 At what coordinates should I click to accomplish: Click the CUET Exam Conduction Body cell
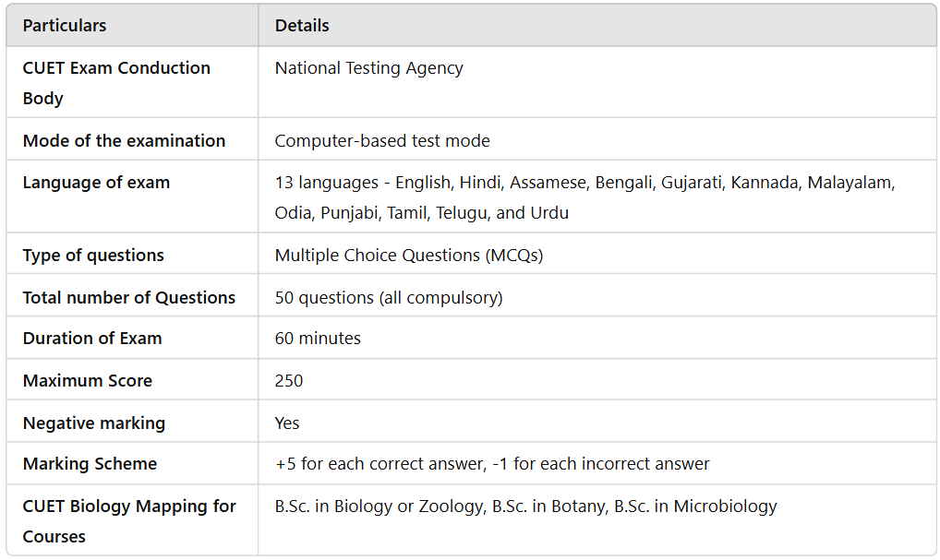click(x=116, y=83)
